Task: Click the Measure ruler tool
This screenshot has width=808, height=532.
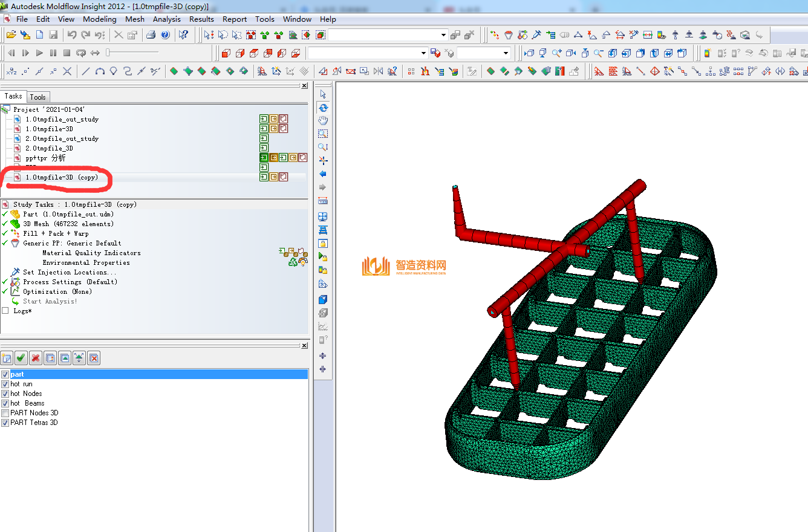Action: click(323, 201)
